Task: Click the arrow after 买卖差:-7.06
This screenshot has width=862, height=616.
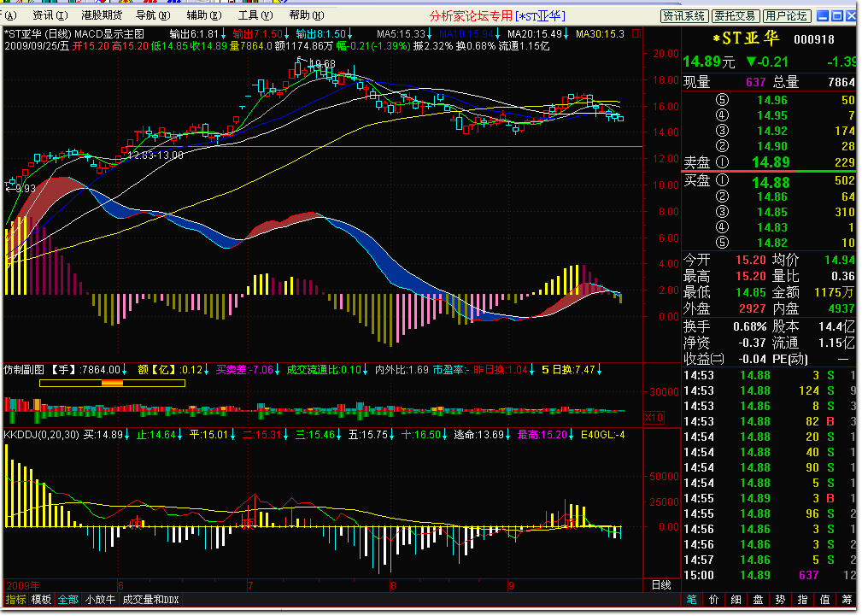Action: [277, 370]
